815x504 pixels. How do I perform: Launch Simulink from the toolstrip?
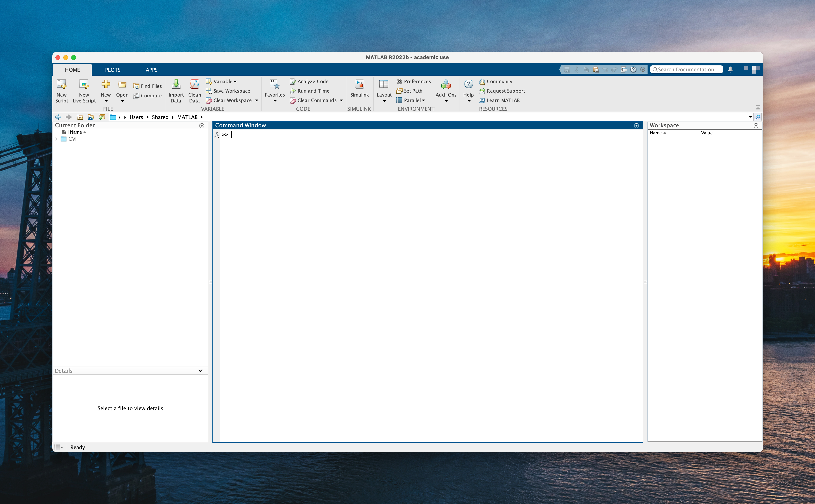(x=359, y=84)
